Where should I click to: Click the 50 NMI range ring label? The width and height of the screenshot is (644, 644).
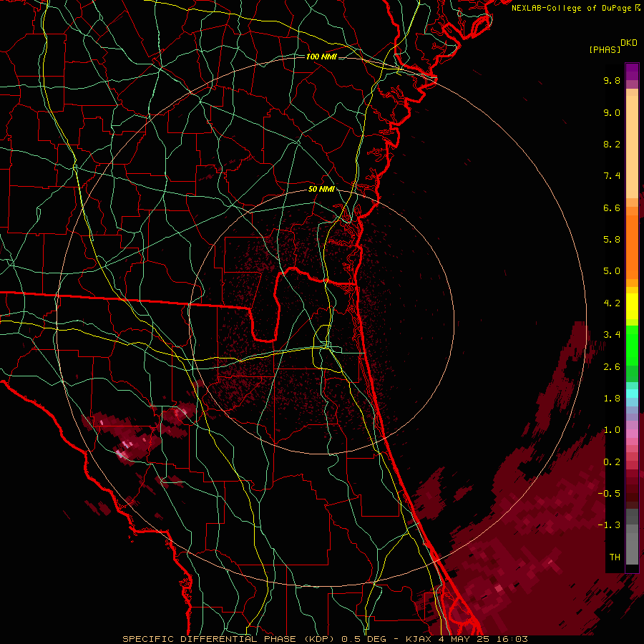pyautogui.click(x=321, y=189)
